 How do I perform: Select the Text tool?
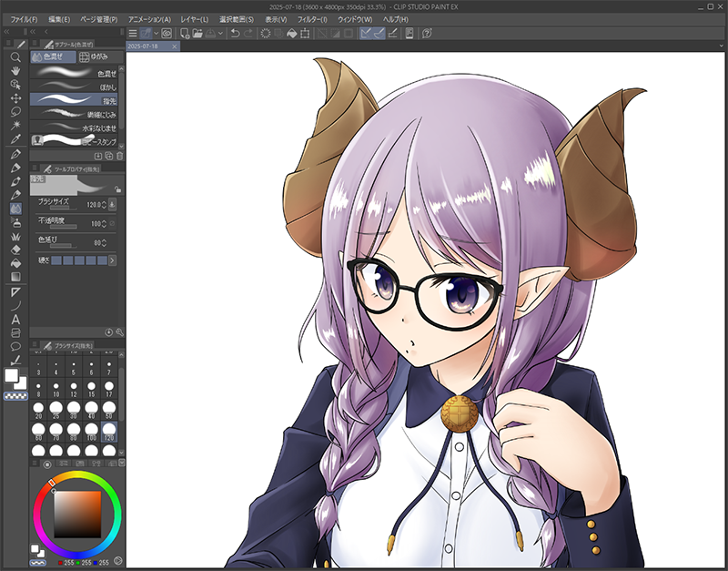[15, 320]
